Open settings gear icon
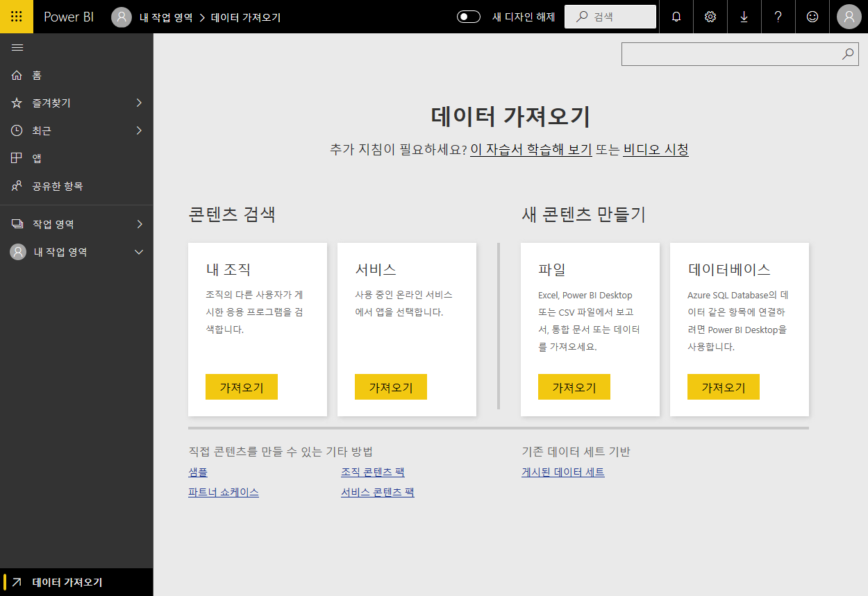868x596 pixels. [710, 17]
